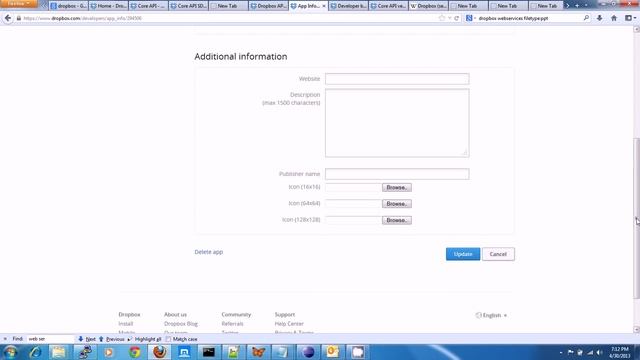Browse for the 128x128 icon file
The height and width of the screenshot is (360, 640).
397,220
